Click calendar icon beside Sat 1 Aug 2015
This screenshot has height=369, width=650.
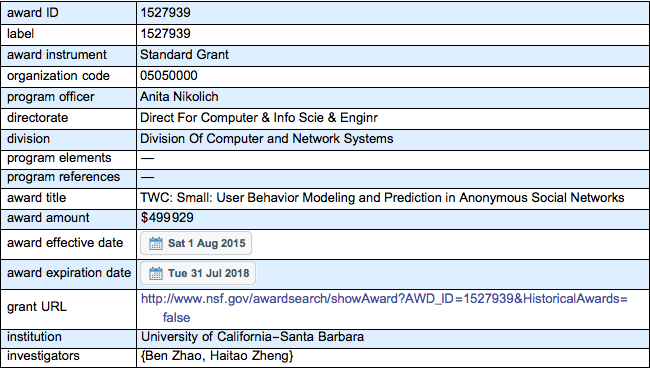click(x=156, y=243)
